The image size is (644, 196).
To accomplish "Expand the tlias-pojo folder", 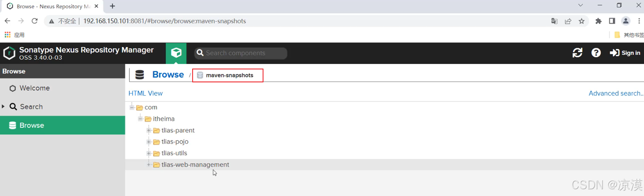I will (x=149, y=142).
